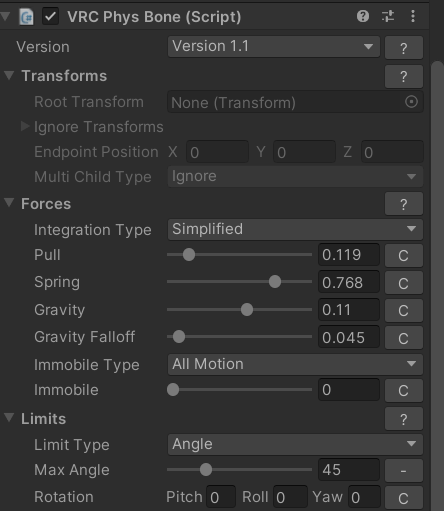Open the Integration Type dropdown
This screenshot has width=444, height=511.
tap(295, 229)
